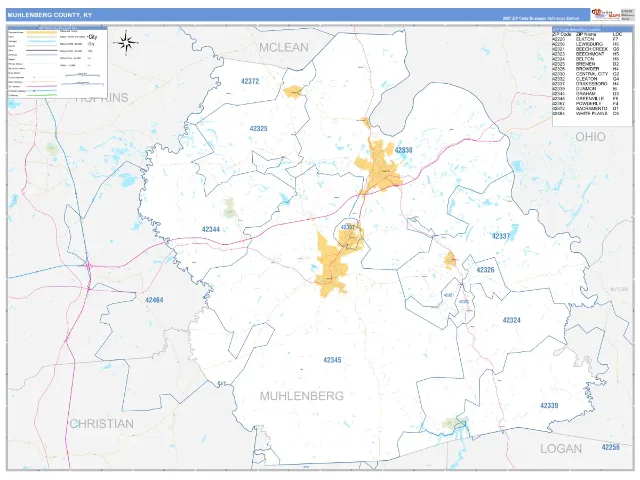The height and width of the screenshot is (480, 640).
Task: Click the large MUHLENBERG map label
Action: point(302,396)
